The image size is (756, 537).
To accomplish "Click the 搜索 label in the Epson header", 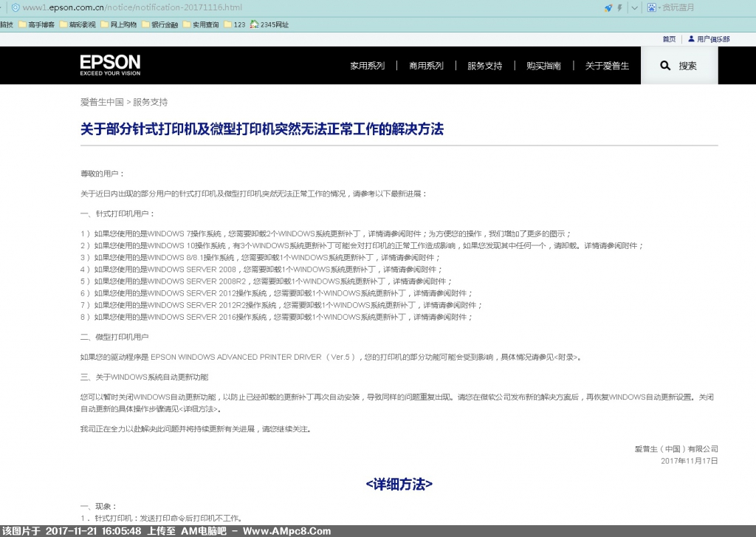I will point(687,66).
